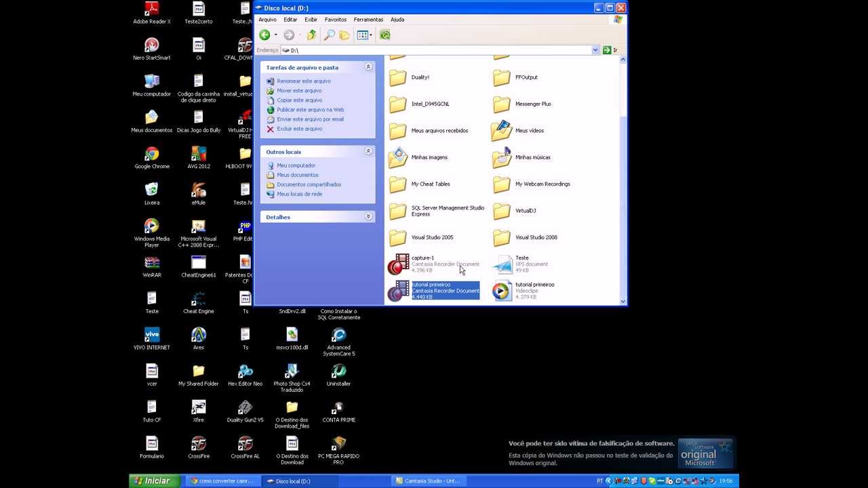Expand the Detalhes panel
Screen dimensions: 868x488
(x=368, y=217)
